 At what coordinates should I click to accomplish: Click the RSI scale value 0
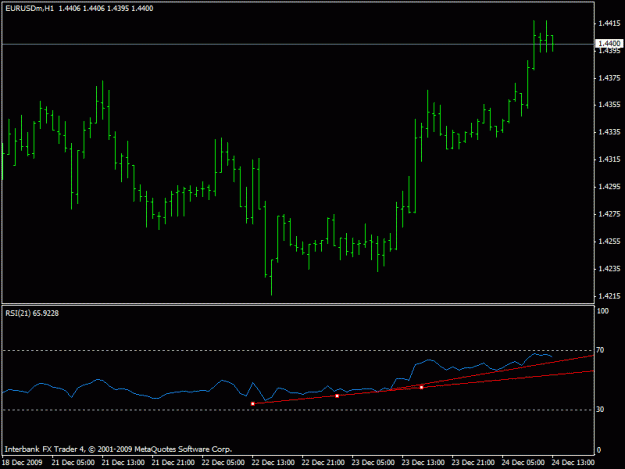[x=598, y=450]
